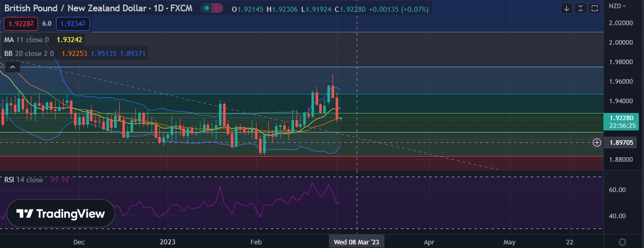Open the NZD currency dropdown
This screenshot has height=248, width=644.
tap(617, 6)
